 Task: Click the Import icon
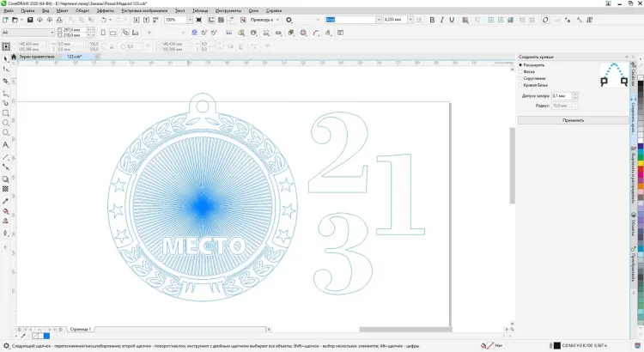pyautogui.click(x=137, y=20)
